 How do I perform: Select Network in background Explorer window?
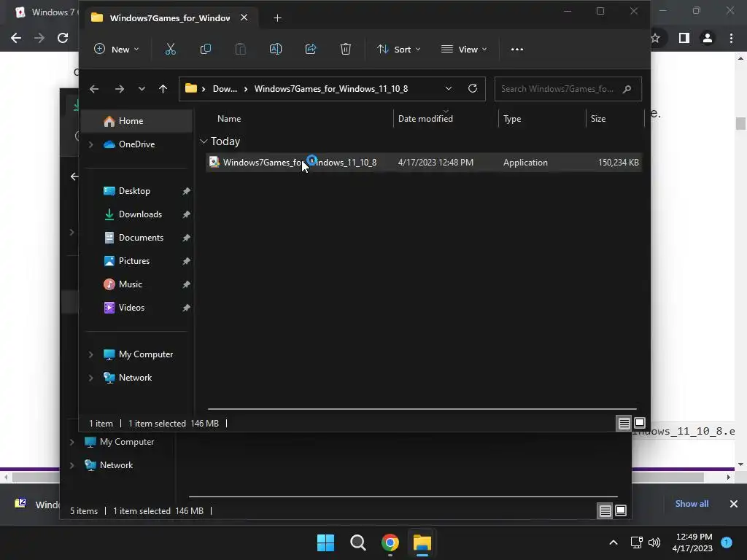pyautogui.click(x=116, y=465)
